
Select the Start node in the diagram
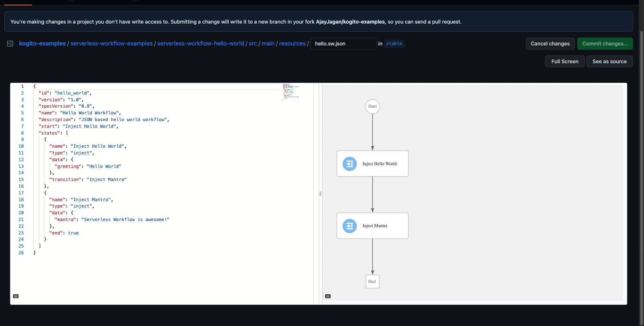(x=372, y=106)
